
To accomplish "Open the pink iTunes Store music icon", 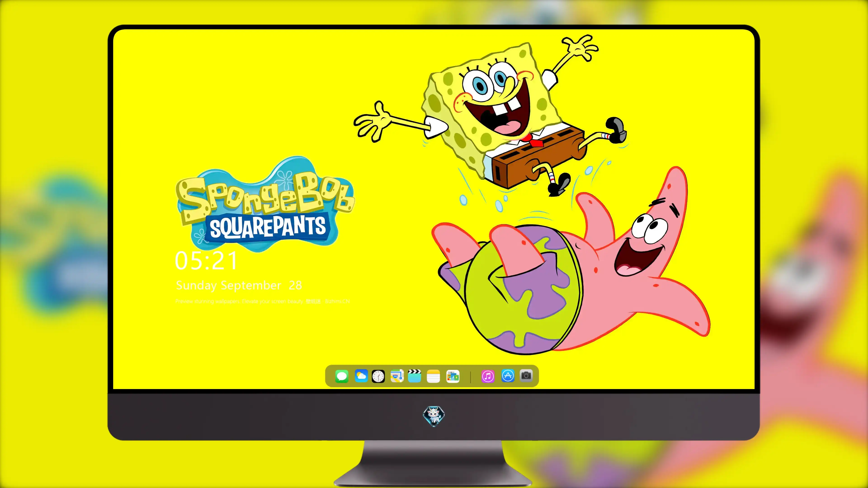I will tap(488, 376).
